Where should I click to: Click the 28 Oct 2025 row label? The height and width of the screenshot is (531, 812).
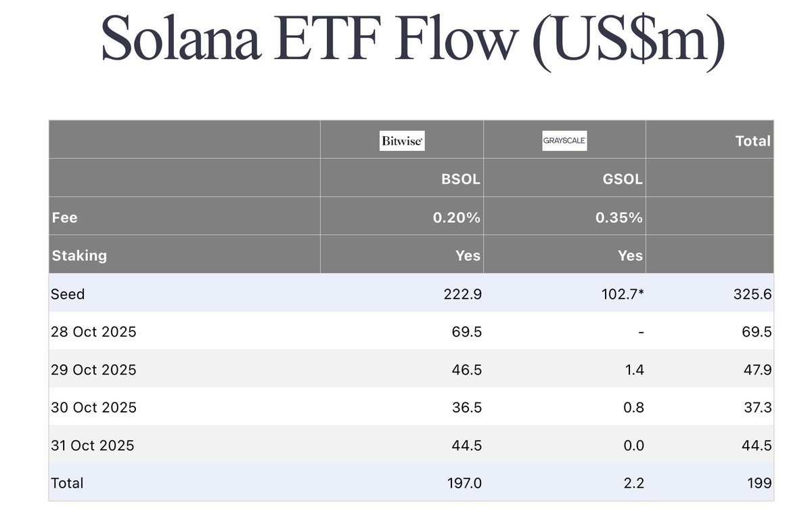[x=93, y=331]
